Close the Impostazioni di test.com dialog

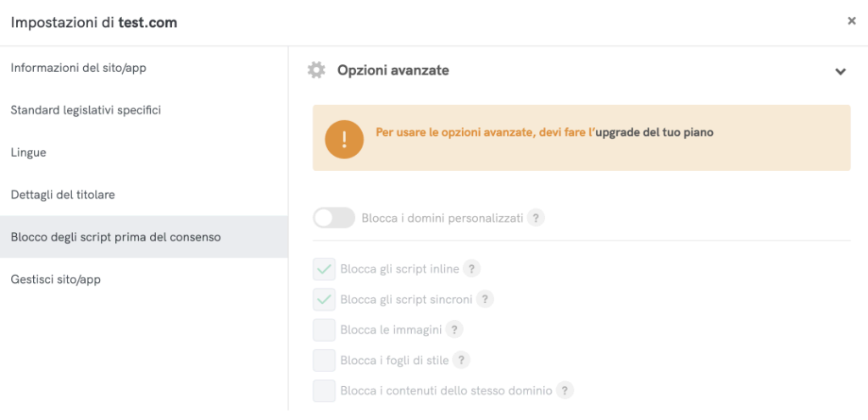click(851, 21)
